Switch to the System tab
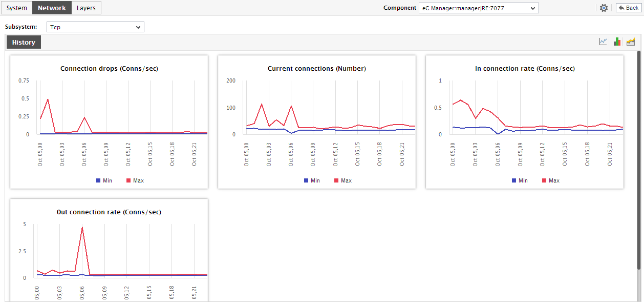The height and width of the screenshot is (304, 644). (17, 8)
